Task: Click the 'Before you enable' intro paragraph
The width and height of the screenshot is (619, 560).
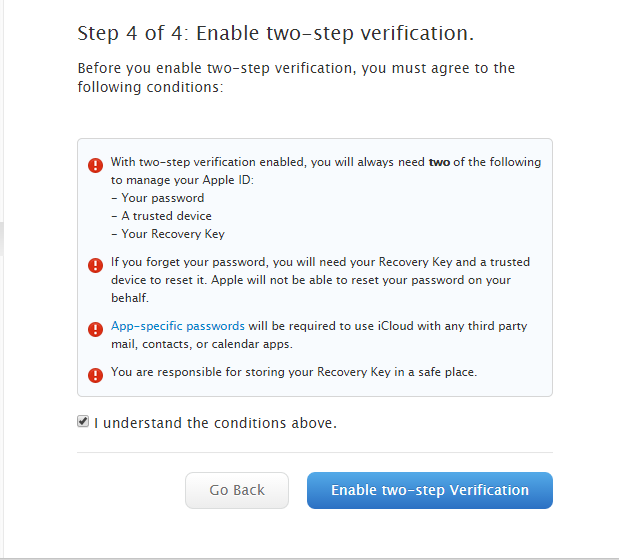Action: [296, 77]
